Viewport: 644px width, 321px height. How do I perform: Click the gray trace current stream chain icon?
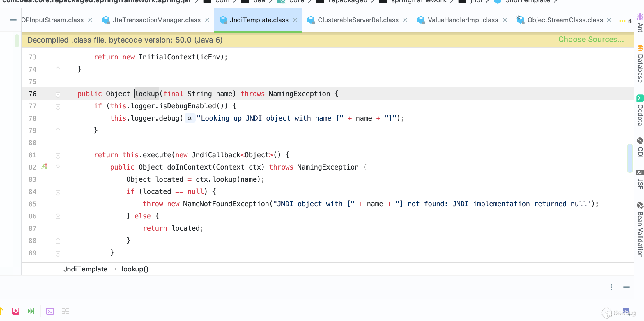[65, 311]
